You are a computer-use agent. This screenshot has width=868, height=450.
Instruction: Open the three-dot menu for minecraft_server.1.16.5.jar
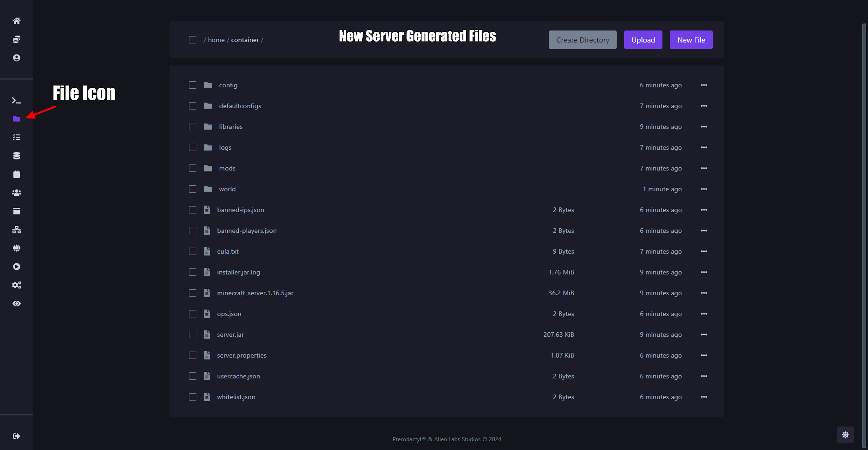click(x=704, y=293)
